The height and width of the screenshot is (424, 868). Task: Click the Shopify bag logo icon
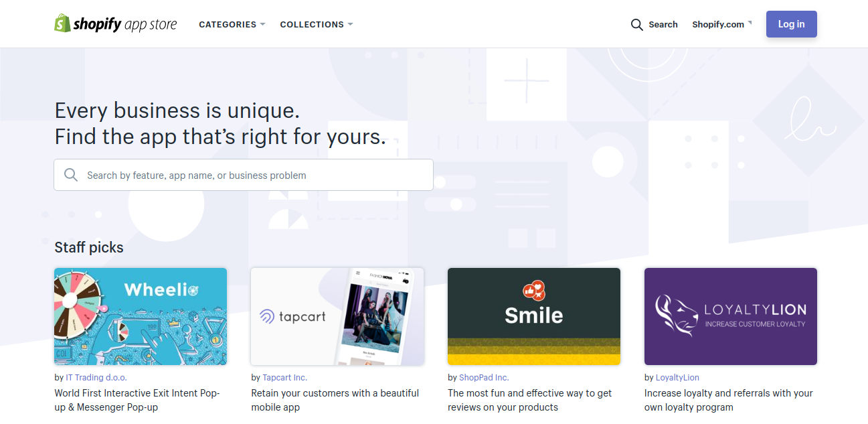tap(62, 23)
